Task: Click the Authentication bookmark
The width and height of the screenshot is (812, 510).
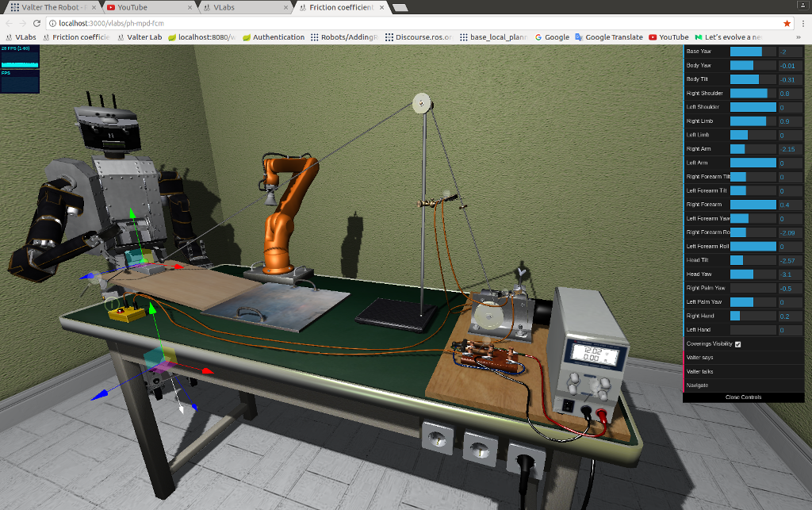Action: [274, 37]
